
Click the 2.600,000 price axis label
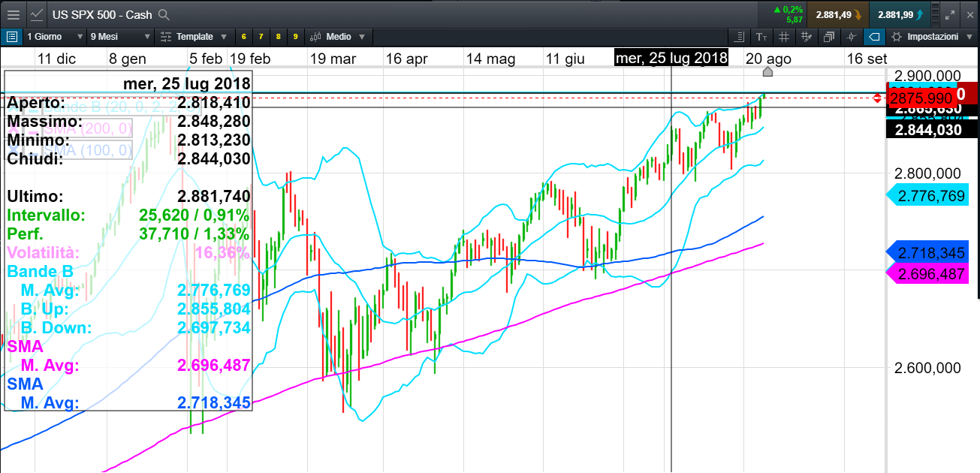click(928, 368)
